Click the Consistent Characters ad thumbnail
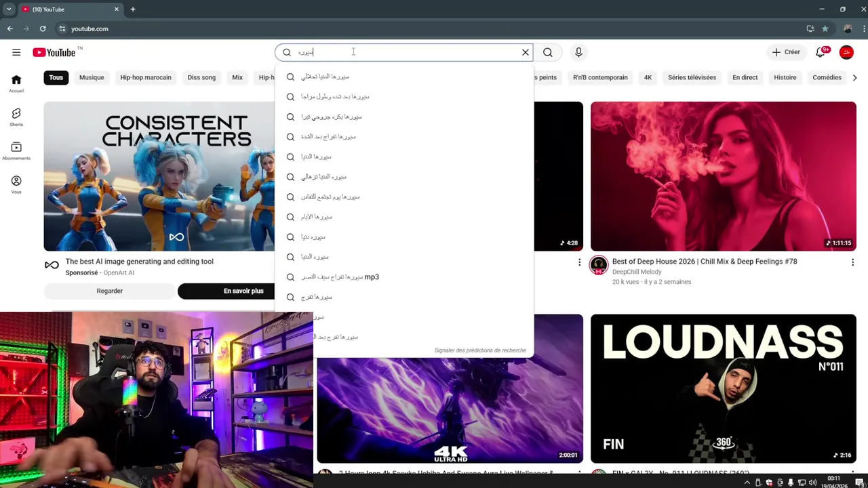The height and width of the screenshot is (488, 868). 159,176
